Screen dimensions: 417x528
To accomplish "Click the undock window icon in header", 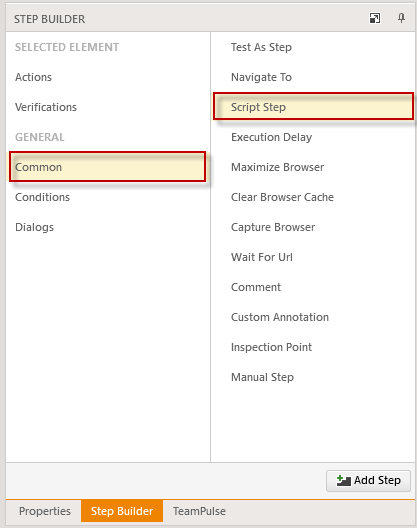I will tap(375, 18).
